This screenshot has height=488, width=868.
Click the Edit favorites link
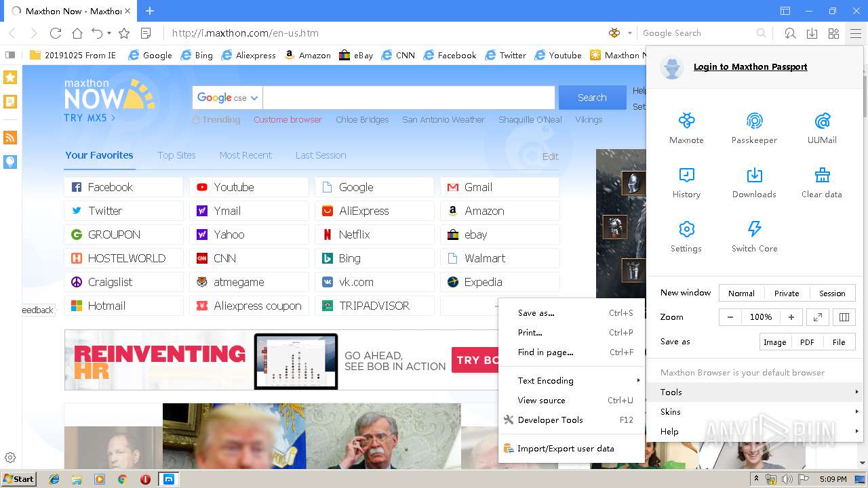tap(551, 157)
